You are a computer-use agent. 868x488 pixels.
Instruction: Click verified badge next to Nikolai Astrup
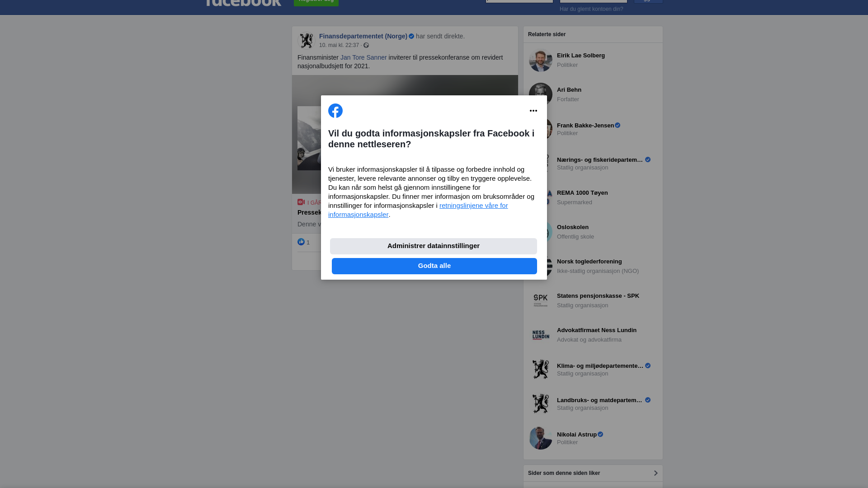coord(600,434)
